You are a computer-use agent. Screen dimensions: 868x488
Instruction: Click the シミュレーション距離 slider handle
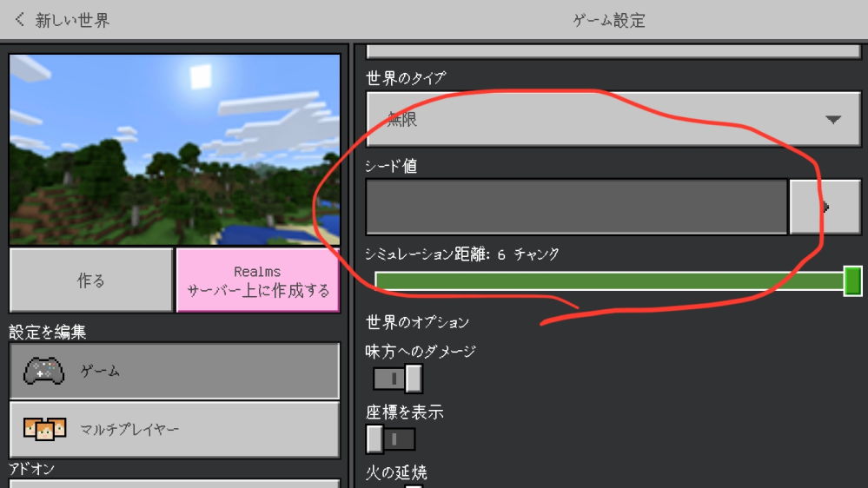click(852, 280)
